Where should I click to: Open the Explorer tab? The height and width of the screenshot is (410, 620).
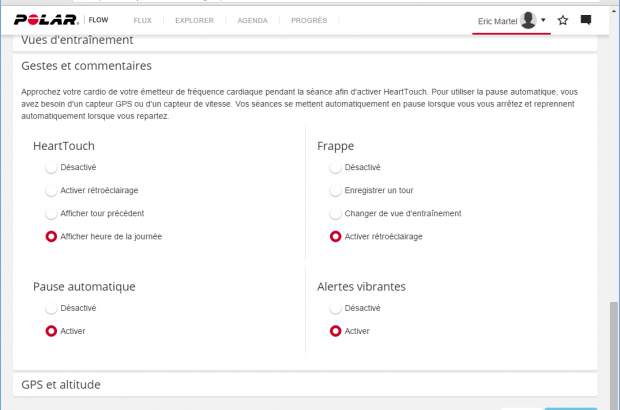tap(194, 20)
